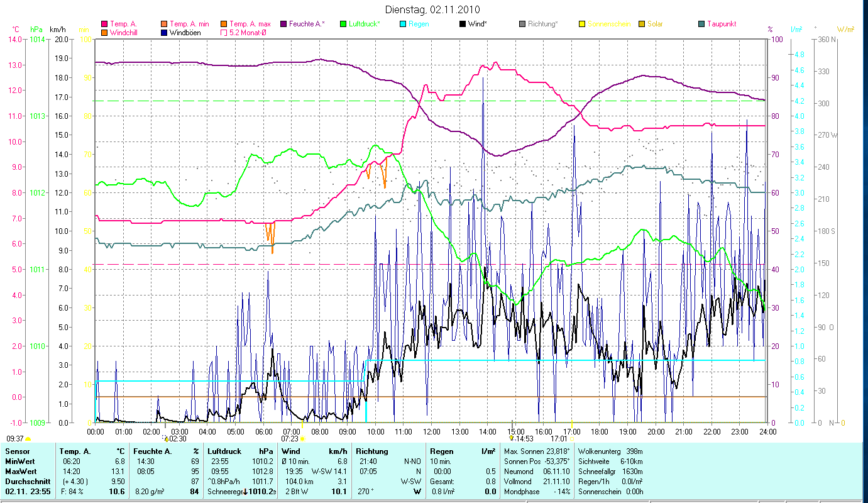Click the black Wind legend square
Image resolution: width=868 pixels, height=503 pixels.
pyautogui.click(x=463, y=24)
